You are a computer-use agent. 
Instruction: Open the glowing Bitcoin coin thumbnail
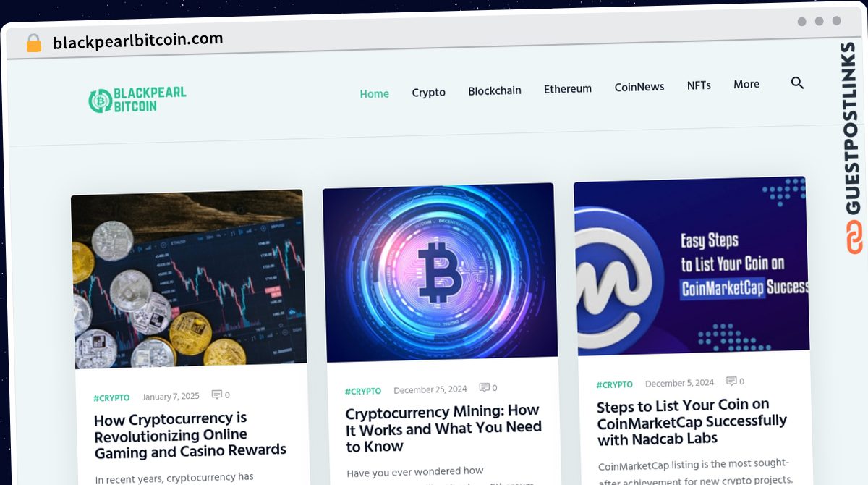pyautogui.click(x=440, y=271)
